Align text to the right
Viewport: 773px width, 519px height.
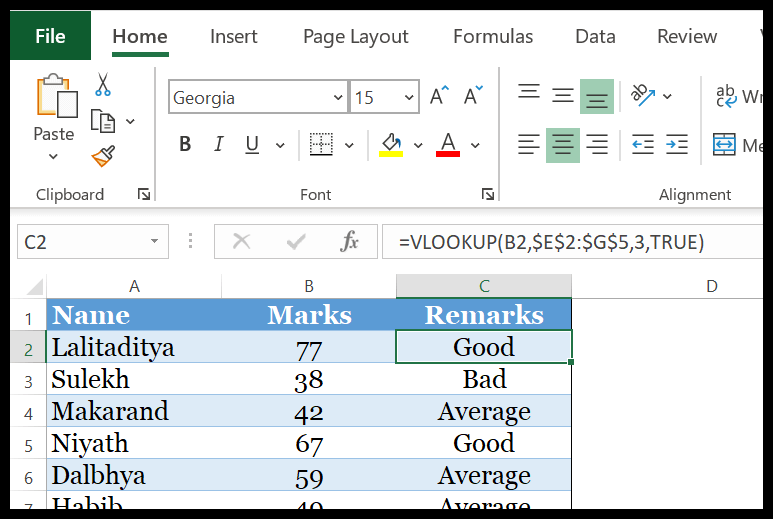coord(597,145)
